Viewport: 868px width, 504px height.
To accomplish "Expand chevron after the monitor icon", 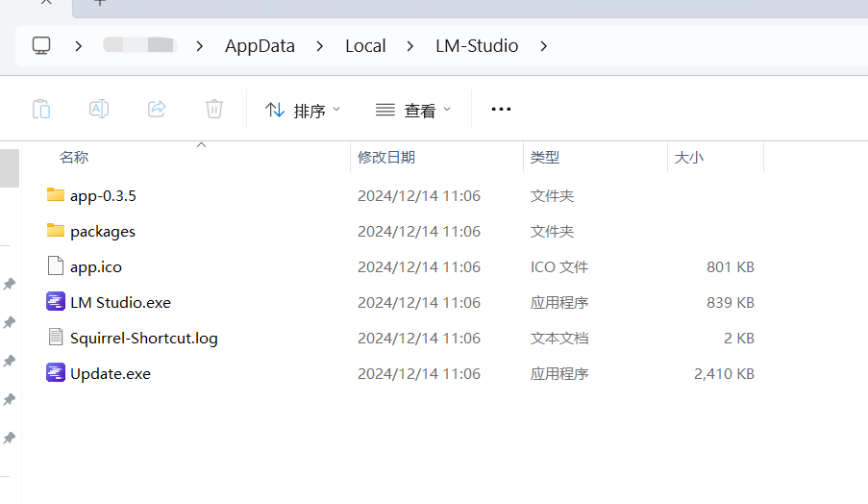I will point(78,46).
